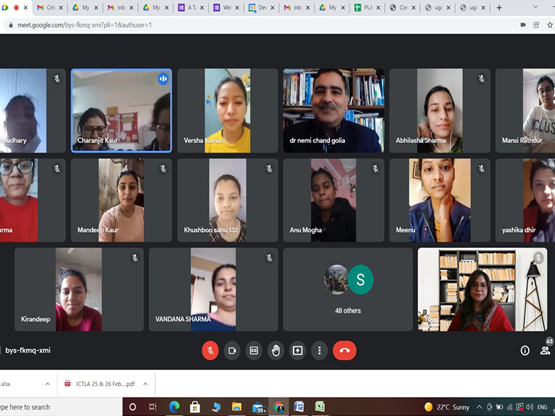
Task: Open Microsoft Store from taskbar
Action: 195,407
